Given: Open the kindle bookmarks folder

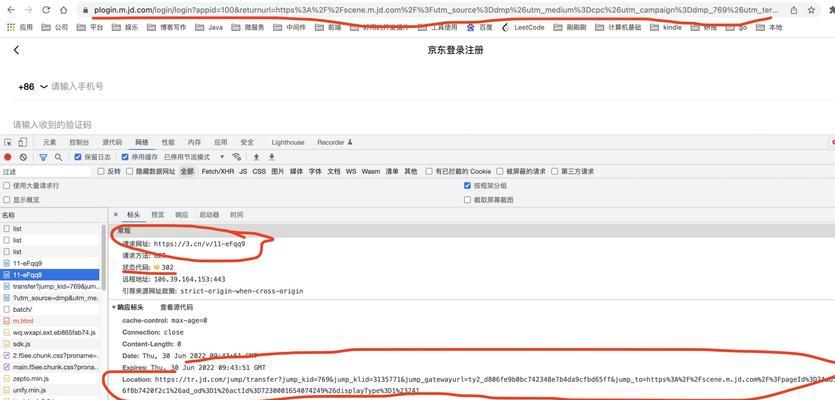Looking at the screenshot, I should click(666, 27).
